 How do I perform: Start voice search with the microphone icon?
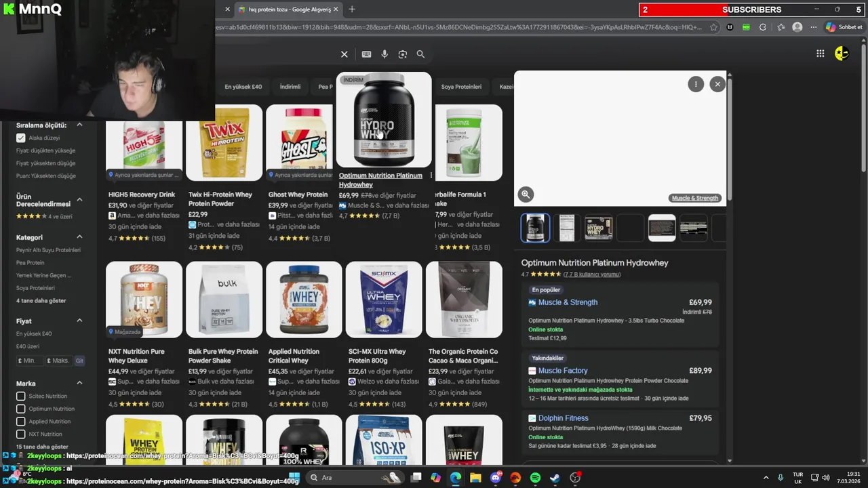[384, 54]
